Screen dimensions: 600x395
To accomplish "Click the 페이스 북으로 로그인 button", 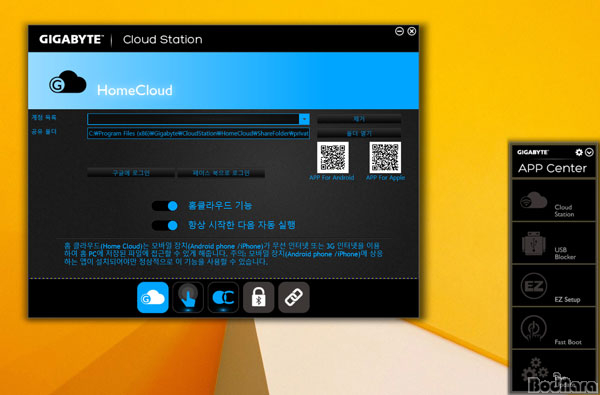I will click(x=221, y=173).
